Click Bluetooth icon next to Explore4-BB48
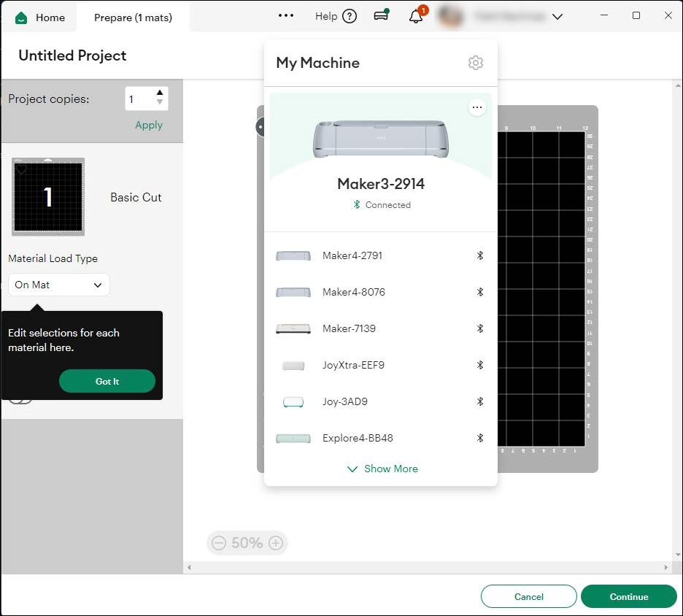Image resolution: width=683 pixels, height=616 pixels. click(479, 438)
